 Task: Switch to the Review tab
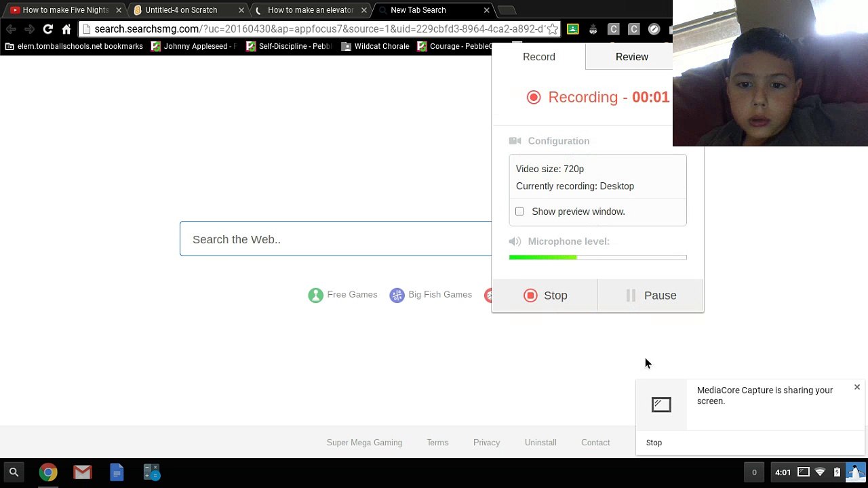(631, 57)
